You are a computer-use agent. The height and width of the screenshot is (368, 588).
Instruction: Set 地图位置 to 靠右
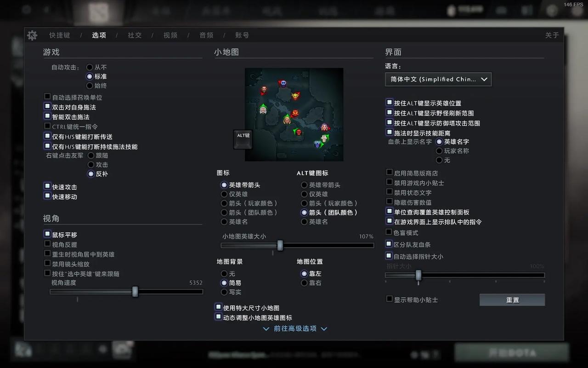[304, 282]
